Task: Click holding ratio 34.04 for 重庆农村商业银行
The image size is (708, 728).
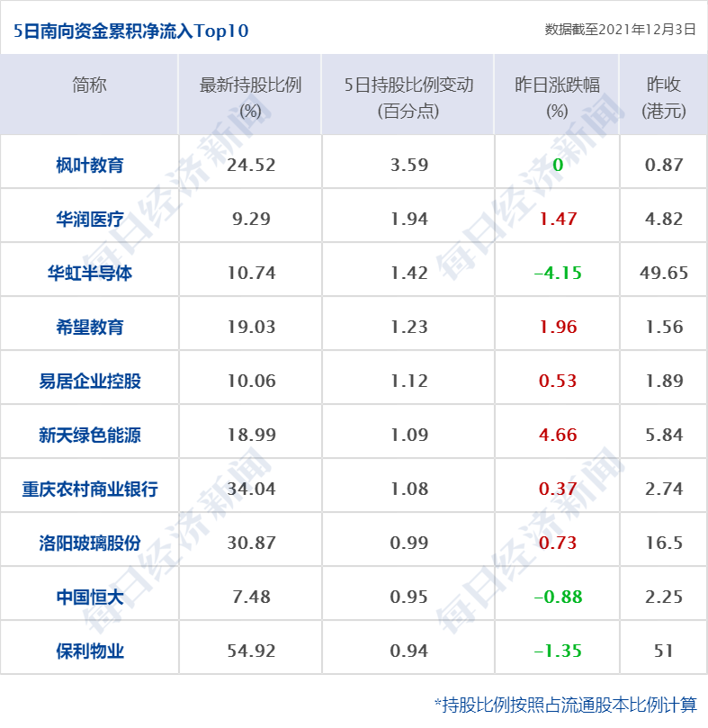Action: click(x=251, y=489)
